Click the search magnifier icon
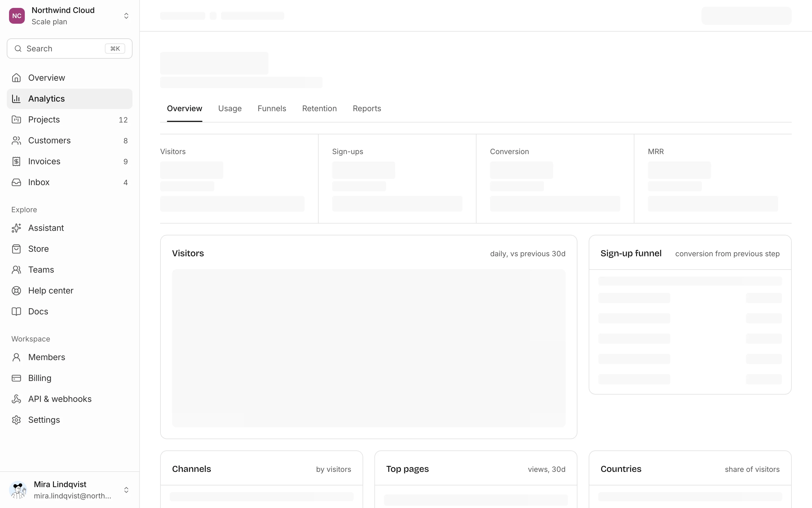This screenshot has width=812, height=508. click(x=18, y=49)
